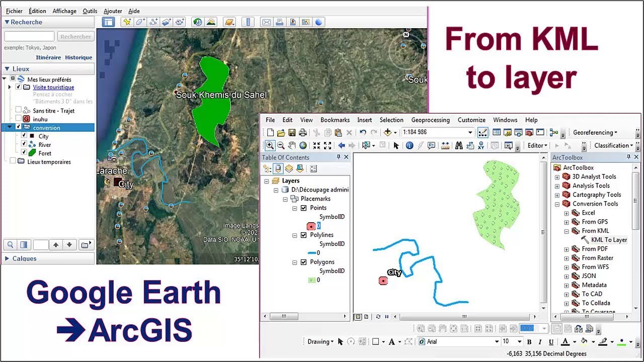
Task: Add a polygon in Google Earth toolbar
Action: coord(140,22)
